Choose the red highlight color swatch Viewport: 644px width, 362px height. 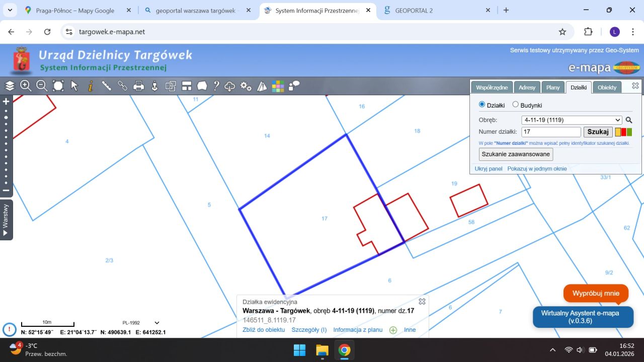624,132
